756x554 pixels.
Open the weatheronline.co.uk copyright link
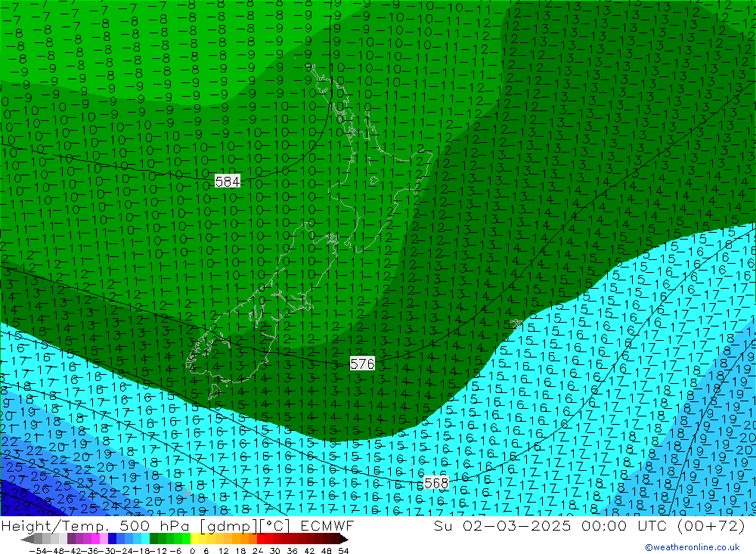[x=692, y=547]
